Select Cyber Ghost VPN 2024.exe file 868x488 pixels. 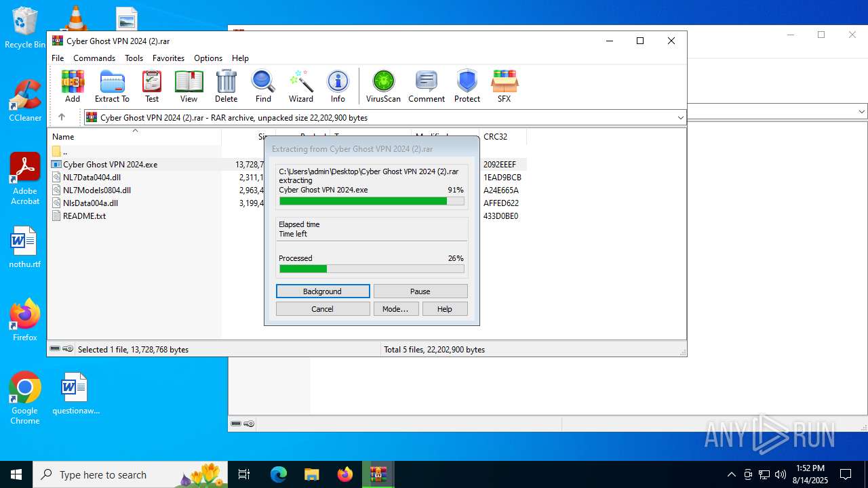[x=110, y=165]
